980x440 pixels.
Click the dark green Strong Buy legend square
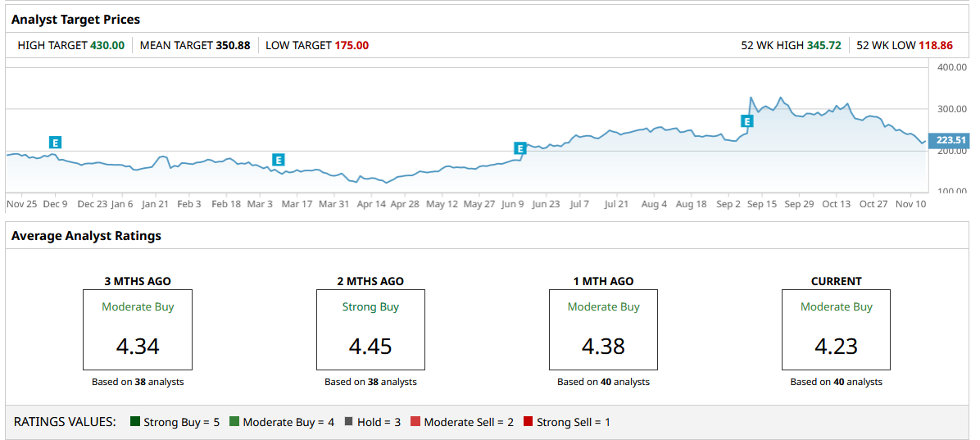click(135, 422)
